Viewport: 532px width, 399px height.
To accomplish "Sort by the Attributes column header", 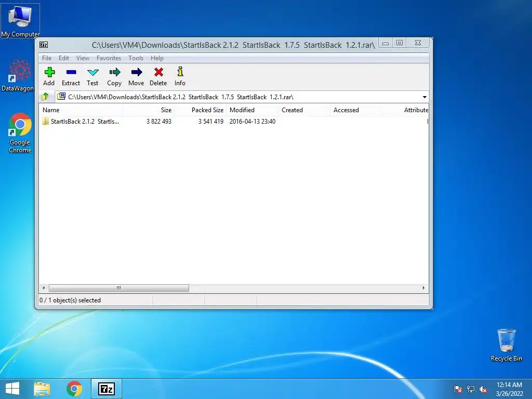I will 405,110.
